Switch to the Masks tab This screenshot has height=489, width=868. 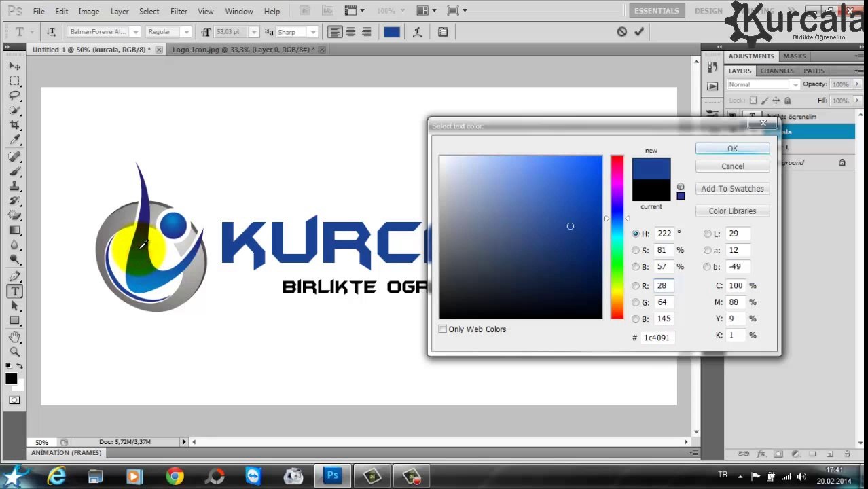click(794, 56)
